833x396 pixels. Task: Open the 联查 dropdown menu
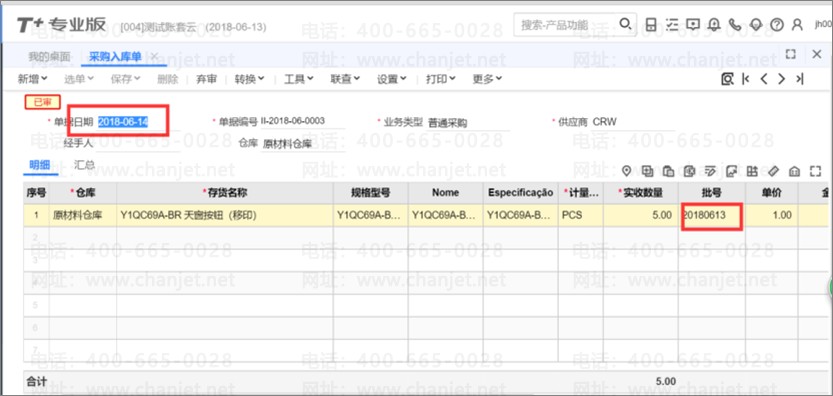click(345, 79)
